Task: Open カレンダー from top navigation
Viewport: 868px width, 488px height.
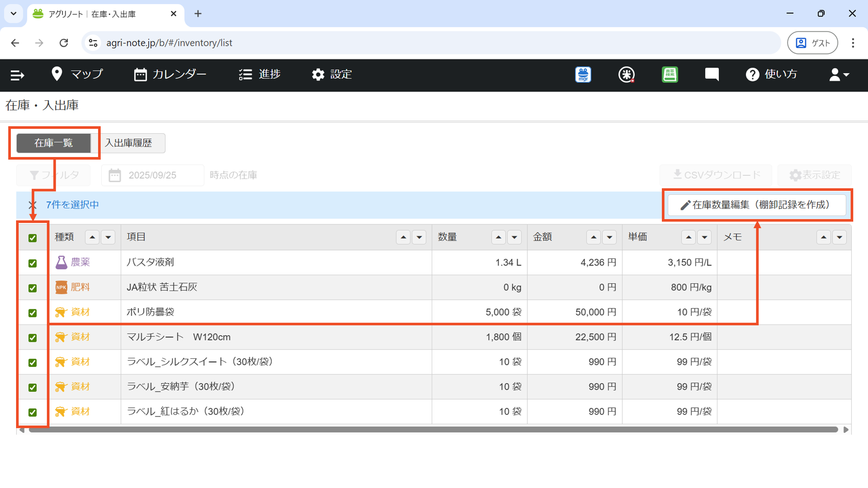Action: tap(170, 74)
